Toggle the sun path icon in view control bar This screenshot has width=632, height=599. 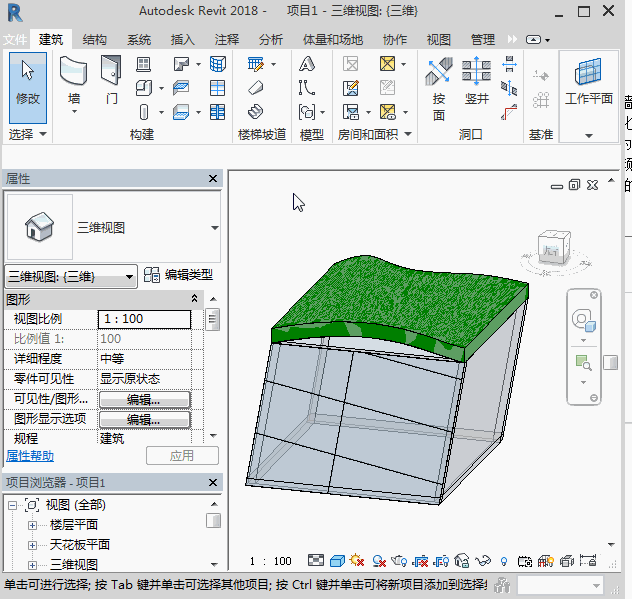[357, 561]
